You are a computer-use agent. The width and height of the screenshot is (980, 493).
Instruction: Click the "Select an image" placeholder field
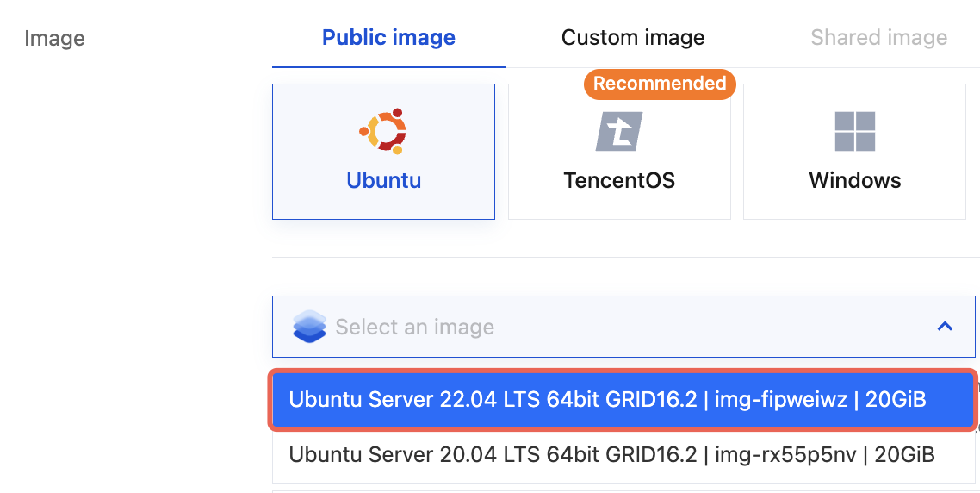pyautogui.click(x=414, y=328)
